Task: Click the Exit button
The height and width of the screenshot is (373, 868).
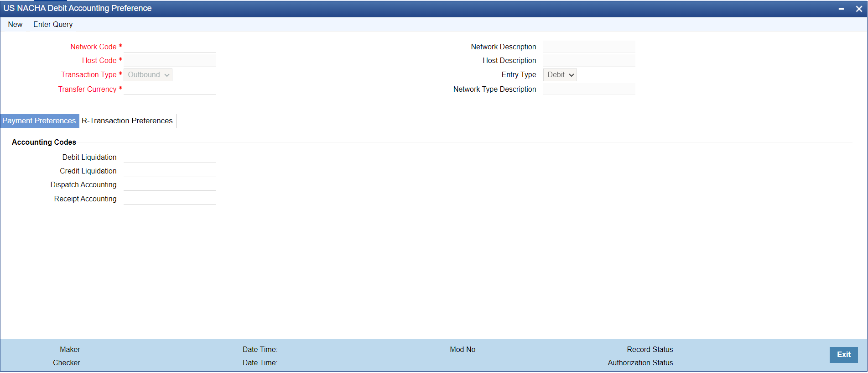Action: click(x=843, y=355)
